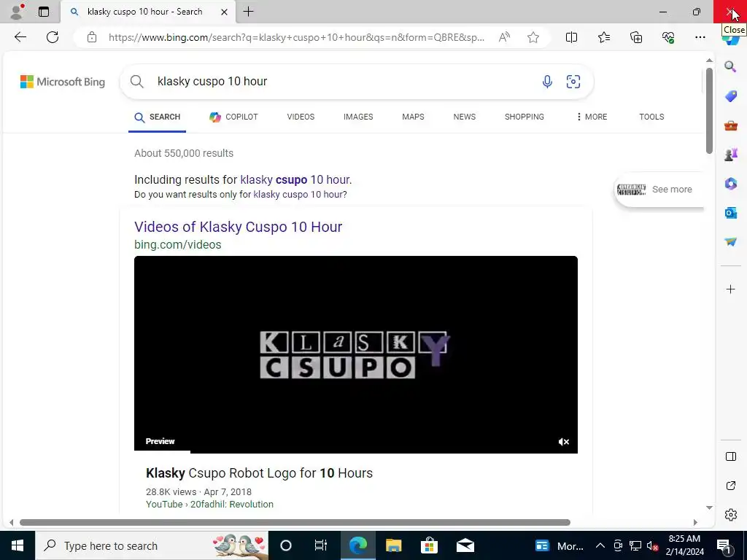Select the SEARCH tab
The width and height of the screenshot is (747, 560).
click(158, 117)
